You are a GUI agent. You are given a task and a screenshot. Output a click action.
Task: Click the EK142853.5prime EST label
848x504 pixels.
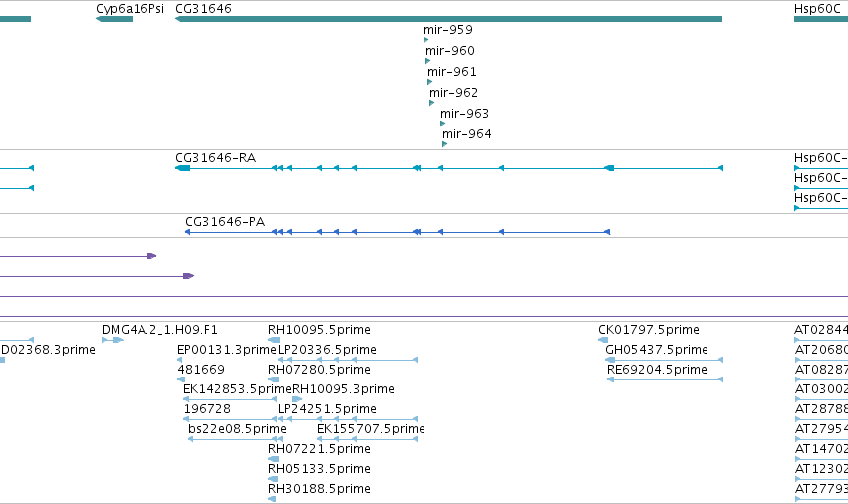[237, 389]
